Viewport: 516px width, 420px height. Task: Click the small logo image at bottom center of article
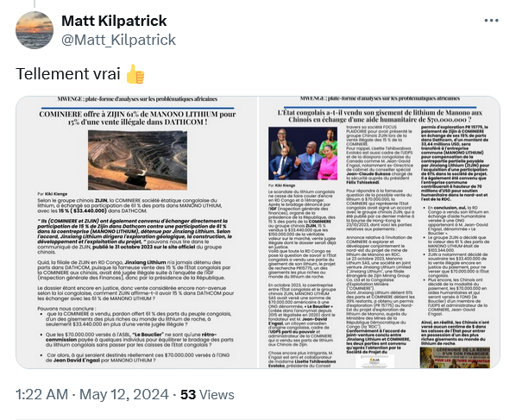(x=374, y=361)
